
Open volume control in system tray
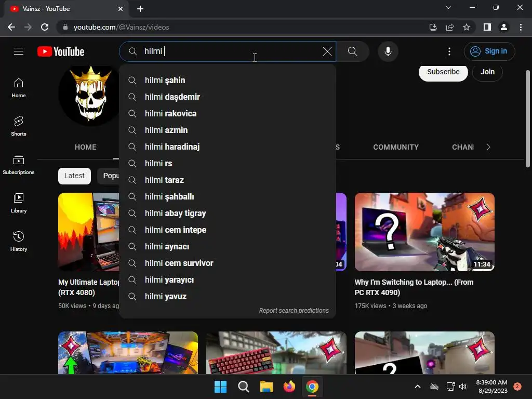[x=463, y=387]
